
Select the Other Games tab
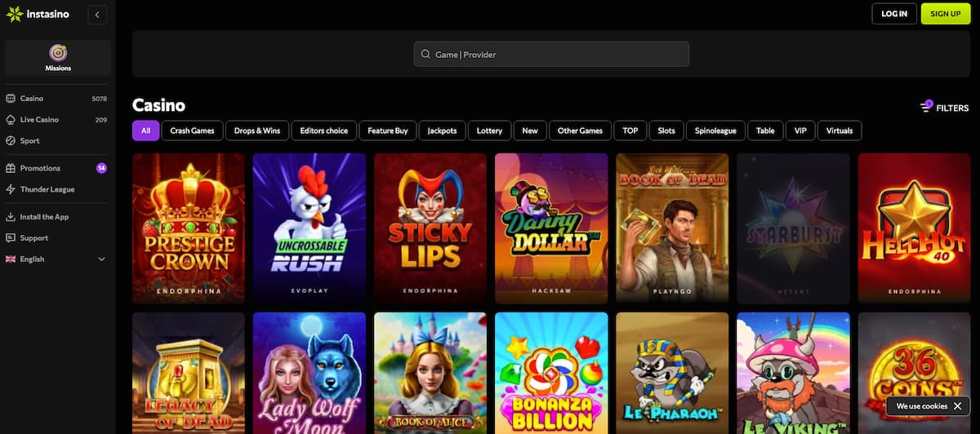[x=580, y=131]
